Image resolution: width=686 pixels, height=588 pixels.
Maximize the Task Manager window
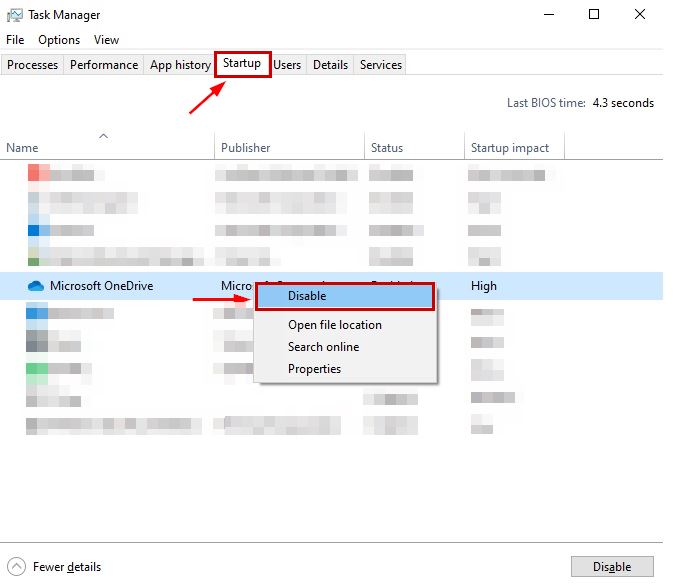point(594,14)
